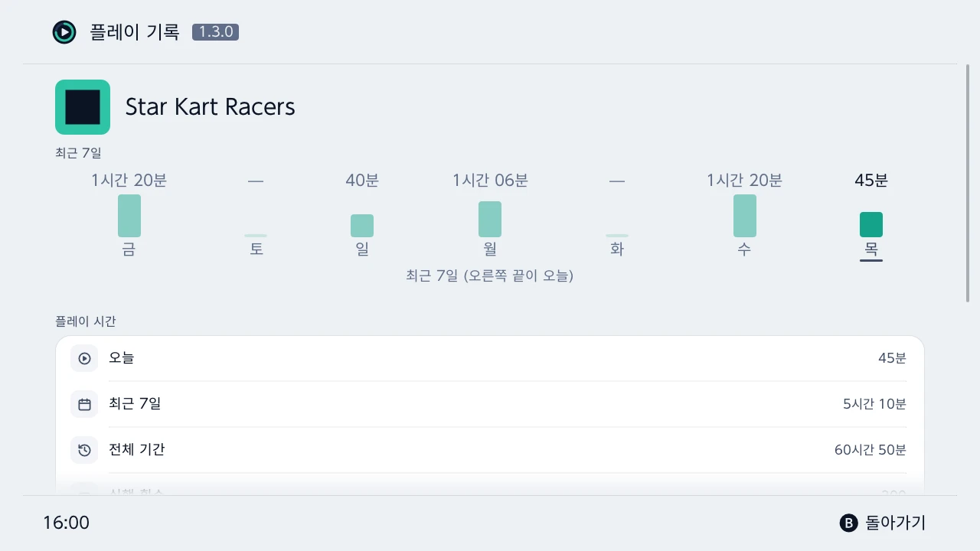This screenshot has height=551, width=980.
Task: Click the 45분 label above the 목 bar
Action: (x=871, y=181)
